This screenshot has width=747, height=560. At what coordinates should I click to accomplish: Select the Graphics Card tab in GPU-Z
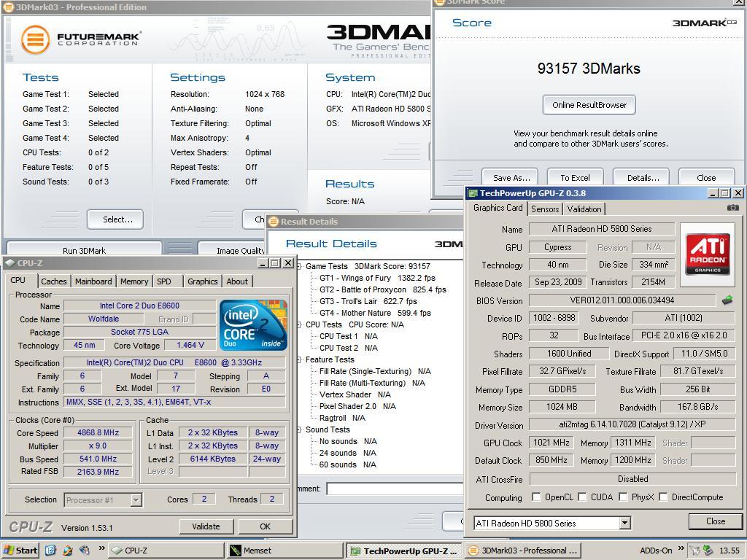pyautogui.click(x=498, y=208)
